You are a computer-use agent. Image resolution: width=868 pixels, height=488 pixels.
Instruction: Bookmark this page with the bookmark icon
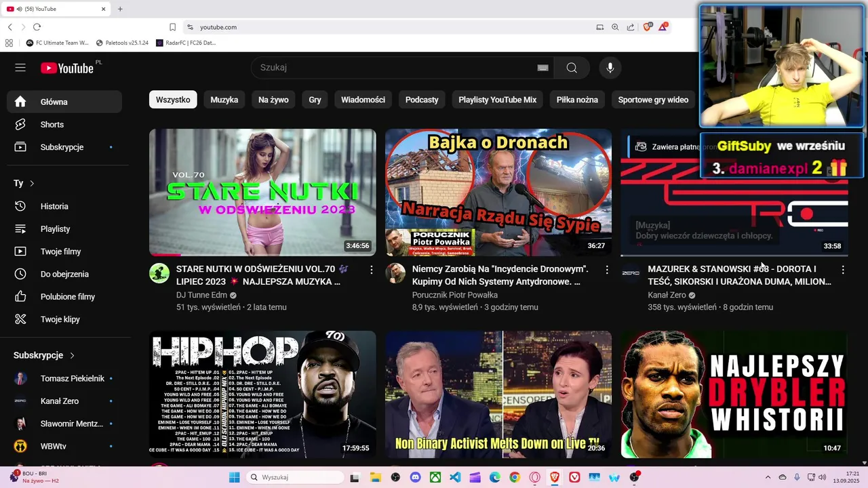pyautogui.click(x=173, y=27)
